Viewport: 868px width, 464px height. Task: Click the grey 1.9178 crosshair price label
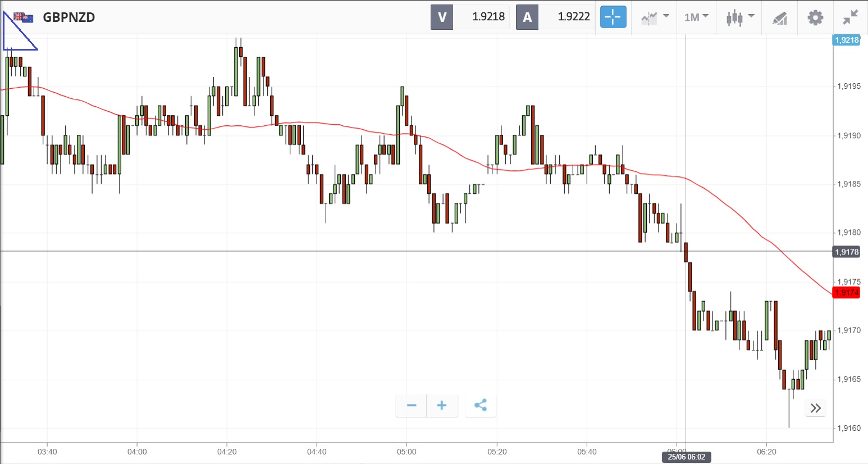(x=847, y=252)
